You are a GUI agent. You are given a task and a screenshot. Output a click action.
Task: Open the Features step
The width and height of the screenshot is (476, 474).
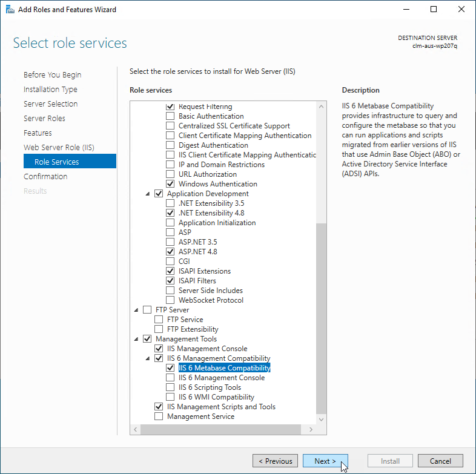point(38,133)
